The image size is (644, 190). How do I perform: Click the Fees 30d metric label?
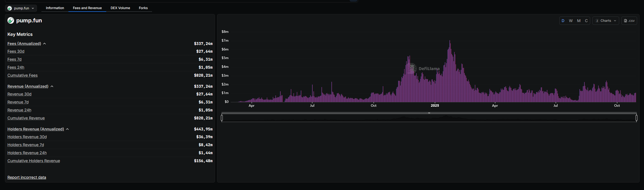(x=16, y=51)
